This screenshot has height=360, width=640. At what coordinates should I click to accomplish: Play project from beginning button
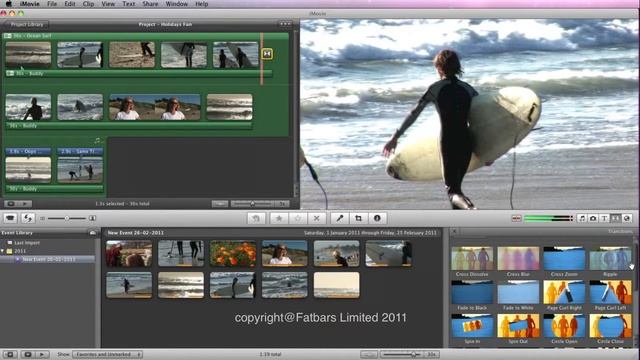(25, 204)
